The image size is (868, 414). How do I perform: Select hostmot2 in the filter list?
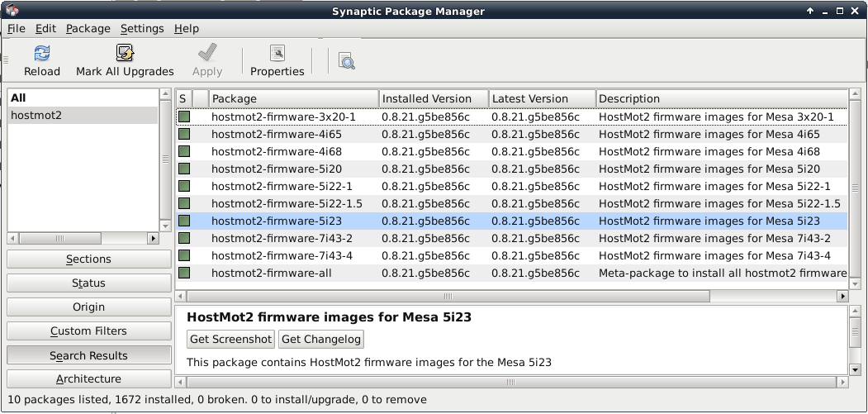tap(83, 116)
